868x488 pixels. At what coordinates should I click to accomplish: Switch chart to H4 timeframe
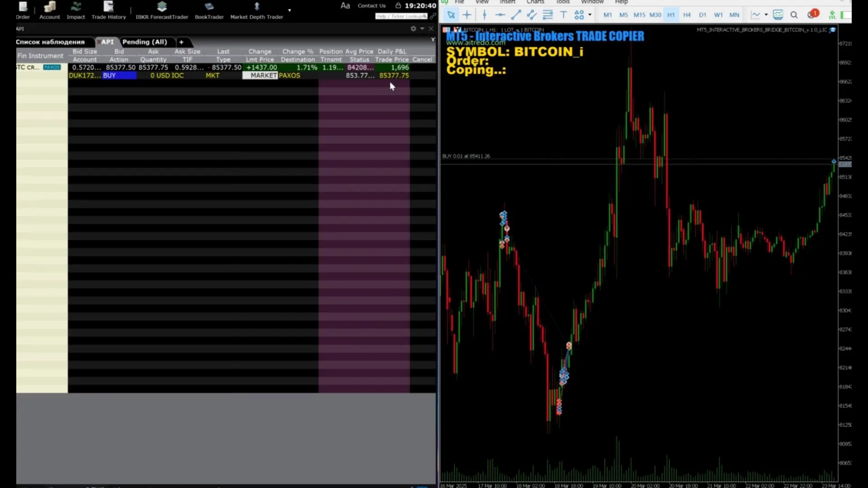(x=687, y=15)
